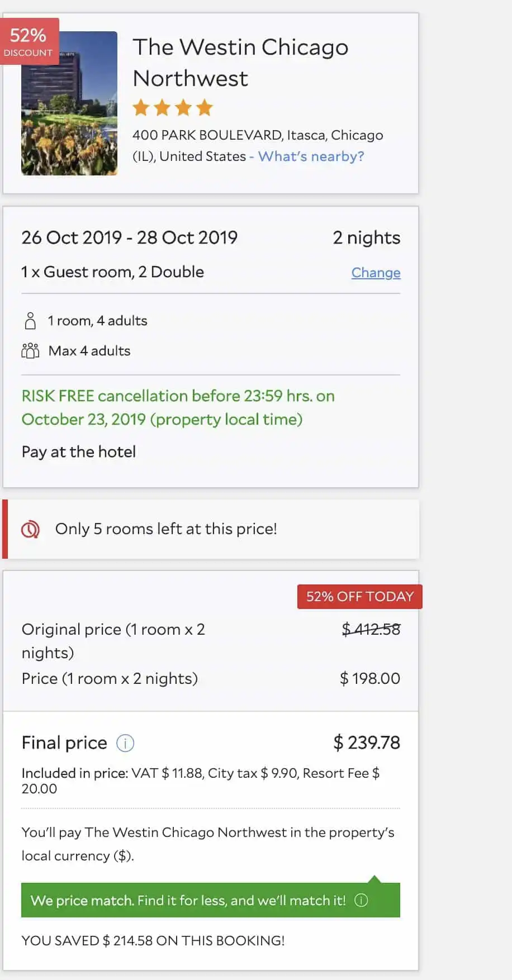Click the Final price info icon
This screenshot has height=980, width=512.
pyautogui.click(x=125, y=743)
